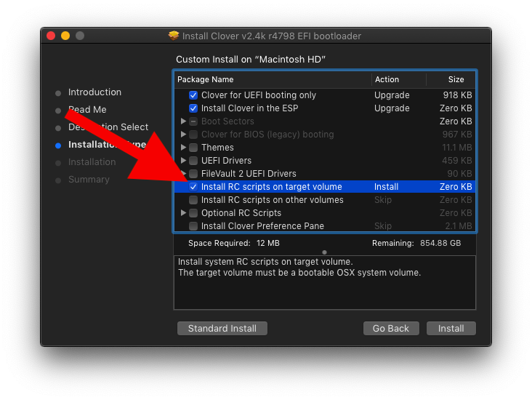Viewport: 532px width, 400px height.
Task: Click the 'UEFI Drivers' label
Action: tap(226, 161)
